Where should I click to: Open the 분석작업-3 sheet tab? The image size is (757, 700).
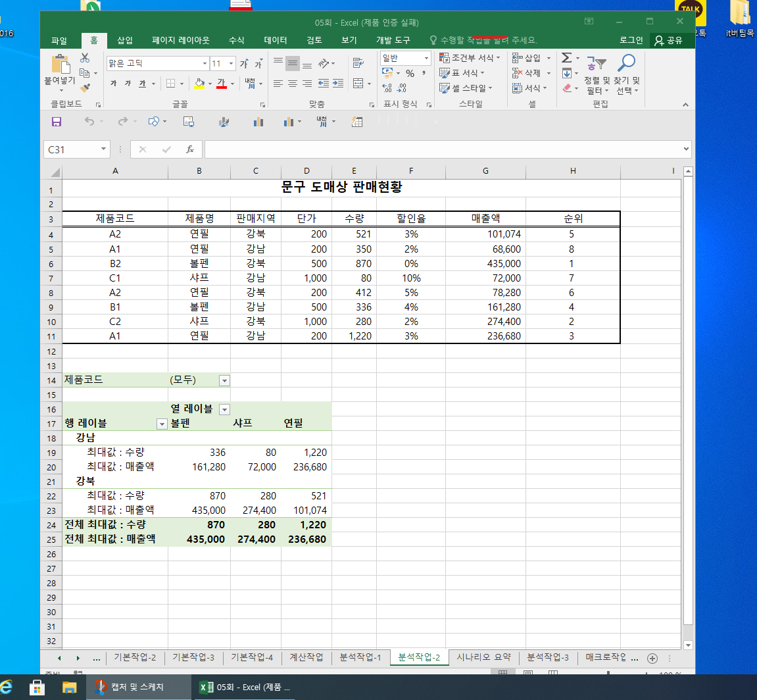click(x=547, y=657)
